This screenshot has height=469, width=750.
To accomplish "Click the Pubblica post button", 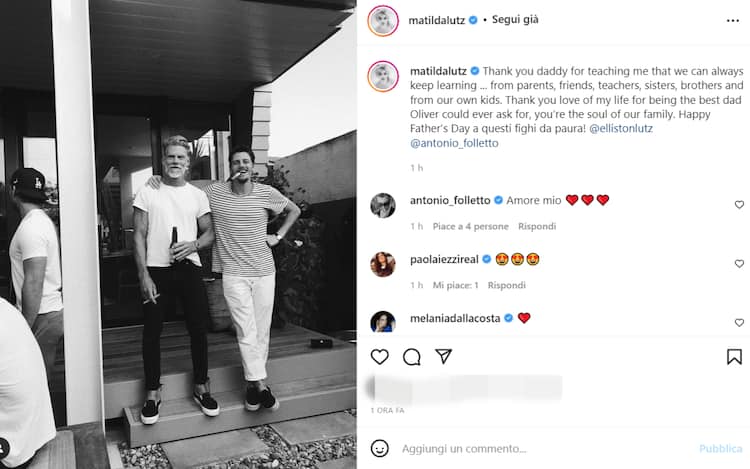I will (x=720, y=448).
